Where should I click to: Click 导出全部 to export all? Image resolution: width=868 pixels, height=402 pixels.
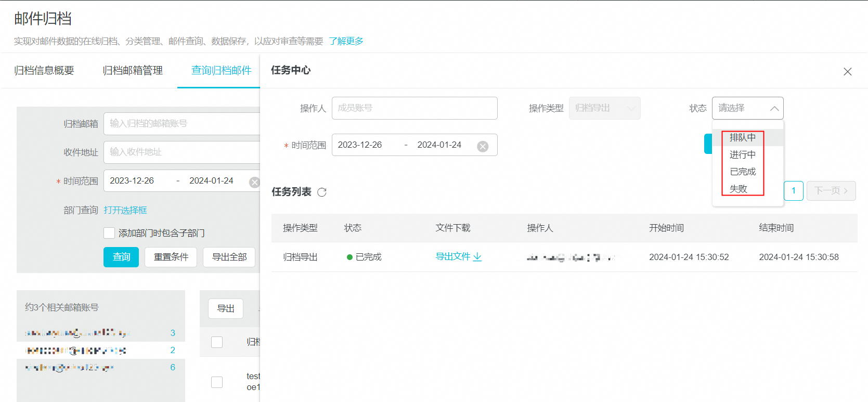click(229, 257)
